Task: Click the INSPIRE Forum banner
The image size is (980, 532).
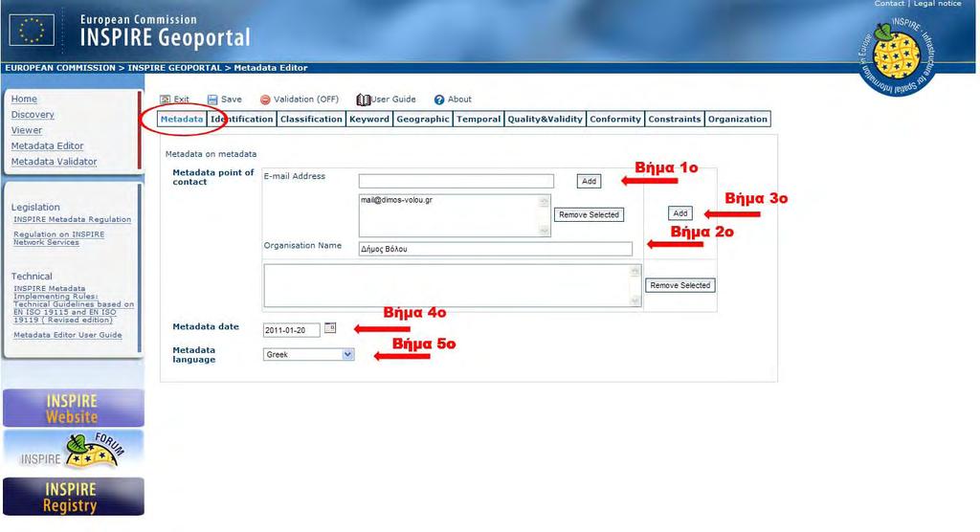Action: 73,452
